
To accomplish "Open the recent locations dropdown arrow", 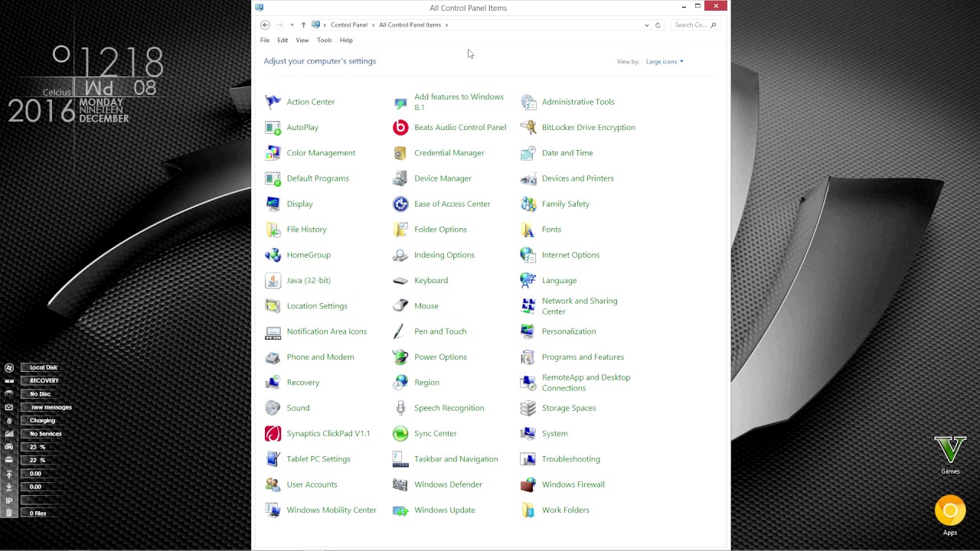I will [x=292, y=24].
